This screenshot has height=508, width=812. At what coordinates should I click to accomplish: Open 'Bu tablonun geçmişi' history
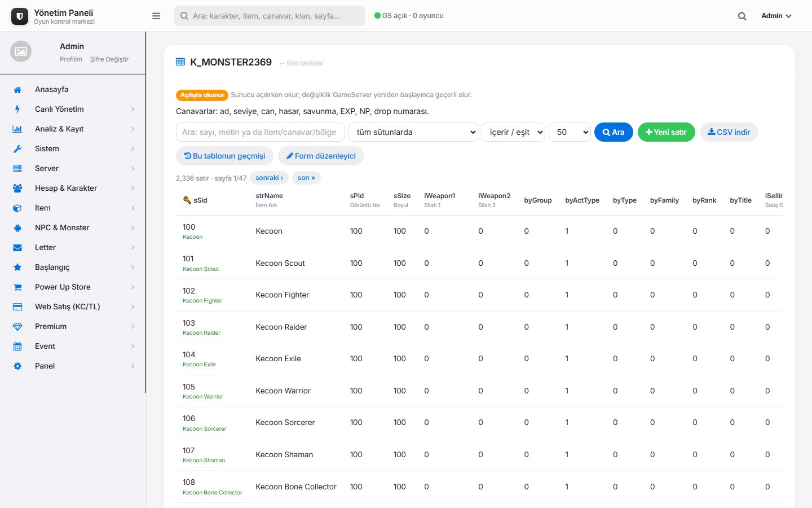tap(225, 156)
